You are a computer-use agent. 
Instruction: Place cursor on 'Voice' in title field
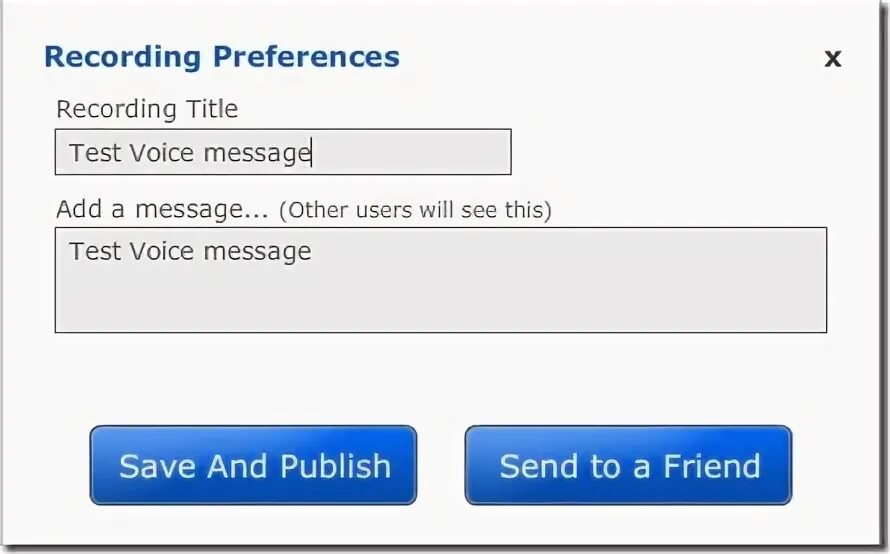[x=162, y=153]
